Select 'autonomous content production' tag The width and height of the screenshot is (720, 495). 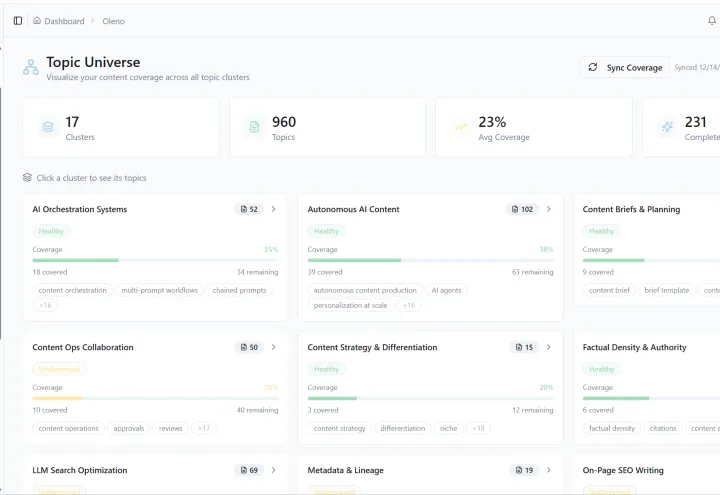tap(365, 290)
